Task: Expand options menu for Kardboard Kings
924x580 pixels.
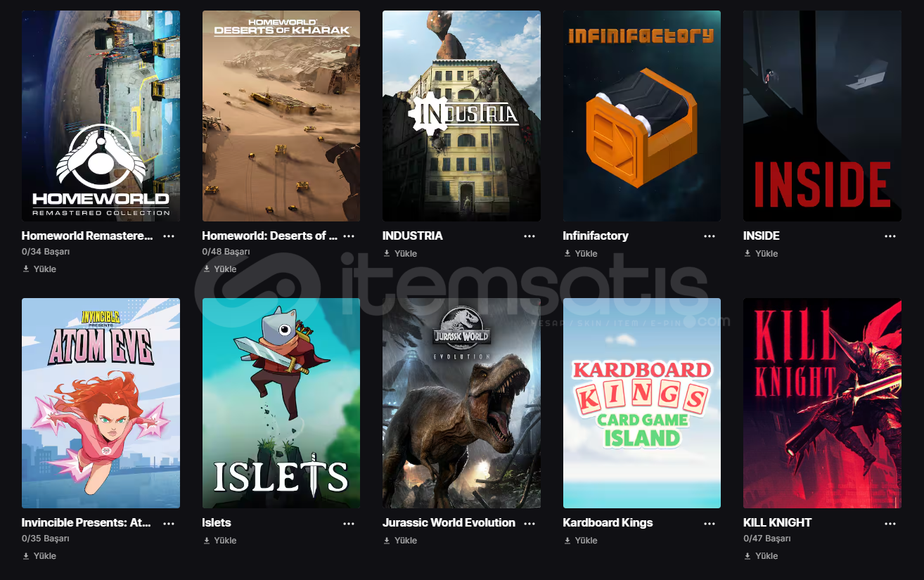Action: coord(710,523)
